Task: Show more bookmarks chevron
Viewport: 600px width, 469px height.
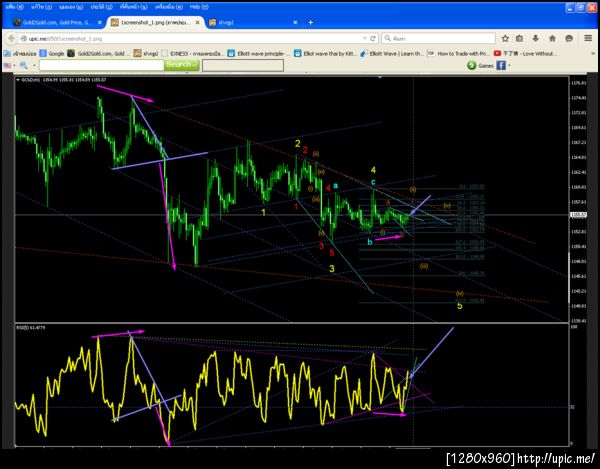Action: click(x=593, y=54)
